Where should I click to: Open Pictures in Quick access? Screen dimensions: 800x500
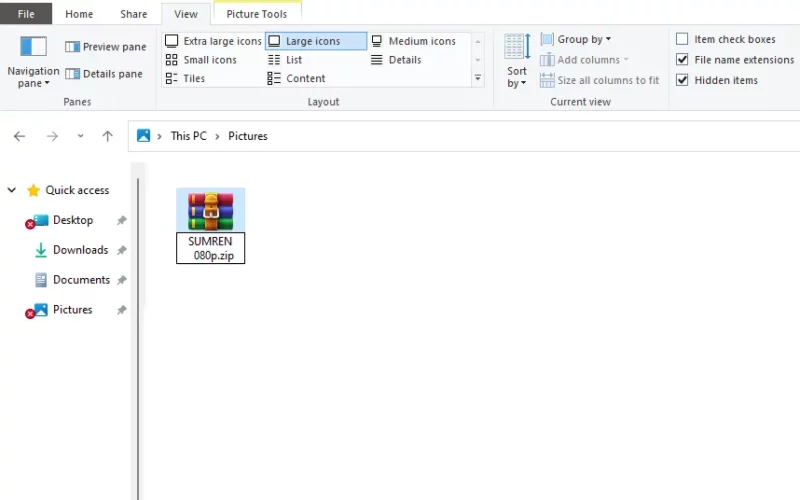tap(72, 310)
